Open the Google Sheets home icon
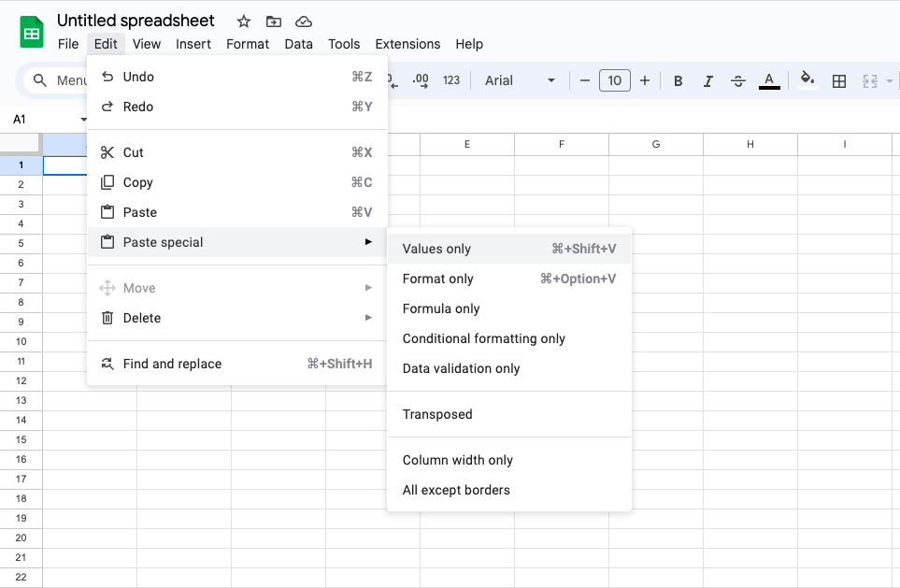The height and width of the screenshot is (588, 900). (x=32, y=32)
